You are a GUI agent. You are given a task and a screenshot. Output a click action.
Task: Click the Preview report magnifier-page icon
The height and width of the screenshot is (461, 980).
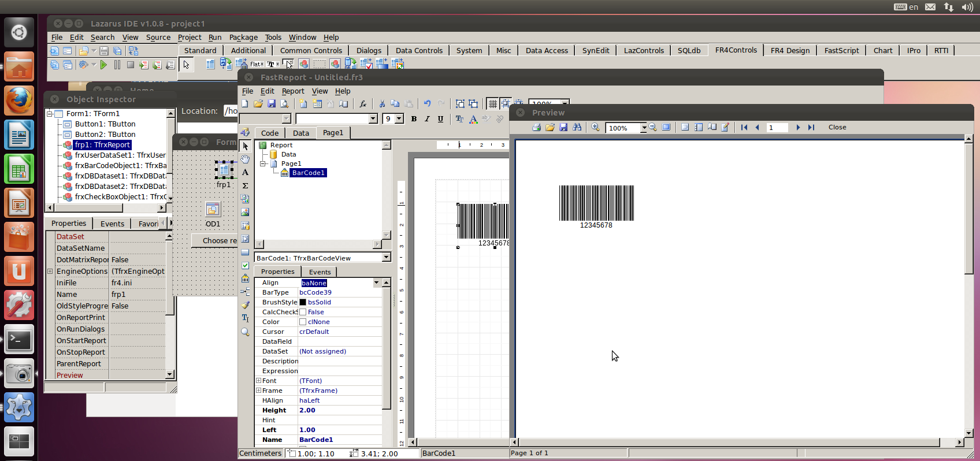click(x=284, y=103)
